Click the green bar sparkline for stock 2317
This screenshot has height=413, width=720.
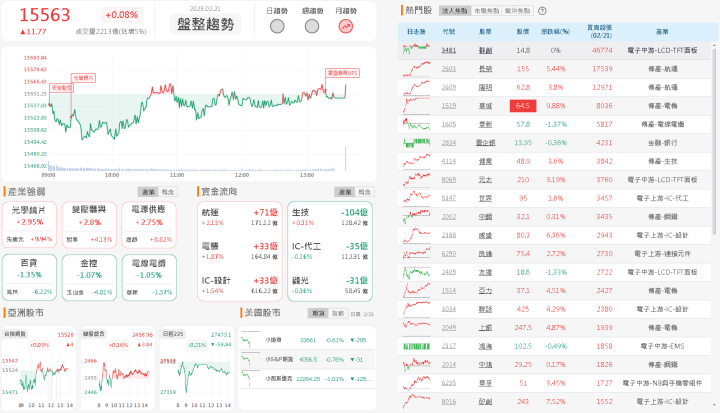point(416,346)
